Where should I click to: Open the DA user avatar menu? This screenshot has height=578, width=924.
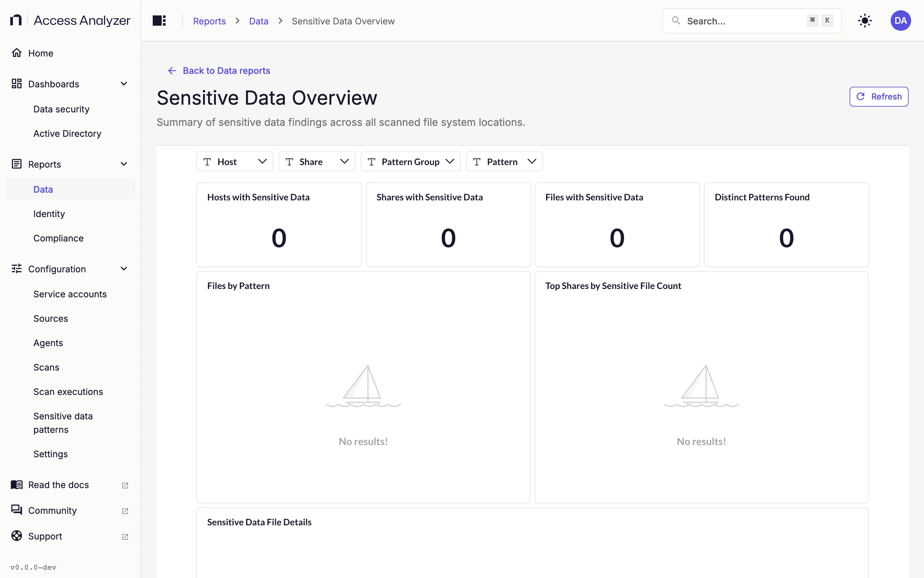(901, 21)
